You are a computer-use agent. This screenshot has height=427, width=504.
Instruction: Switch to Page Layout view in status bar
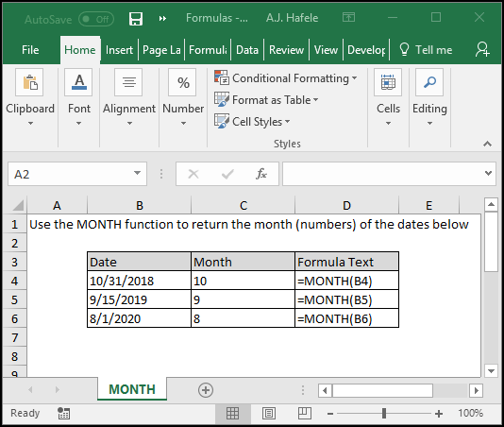[269, 413]
